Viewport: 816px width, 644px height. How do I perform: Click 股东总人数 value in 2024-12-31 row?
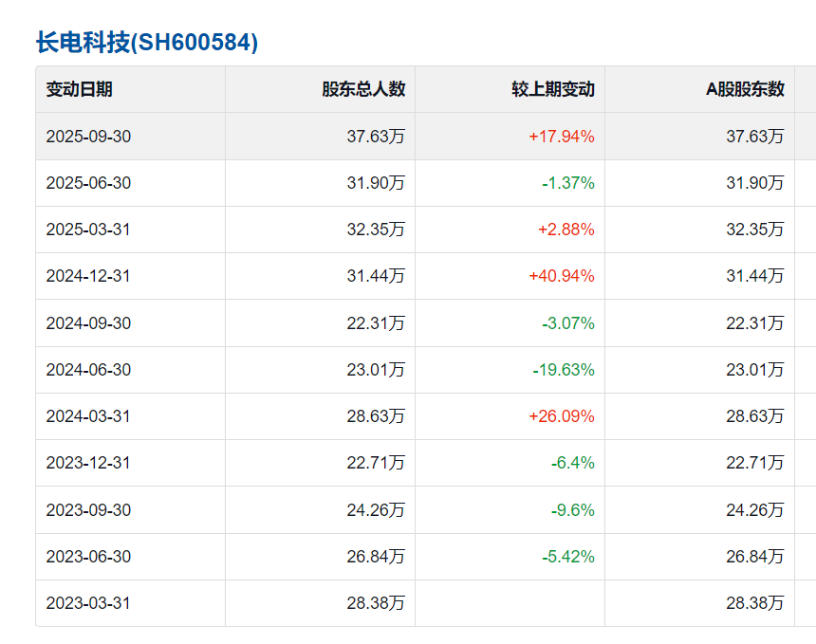[376, 276]
